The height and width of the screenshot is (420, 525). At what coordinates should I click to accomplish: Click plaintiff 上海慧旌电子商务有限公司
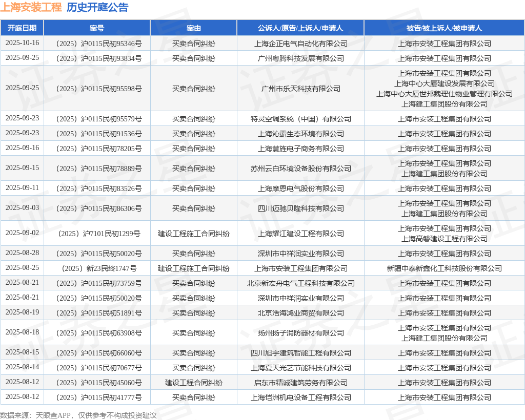(x=300, y=149)
